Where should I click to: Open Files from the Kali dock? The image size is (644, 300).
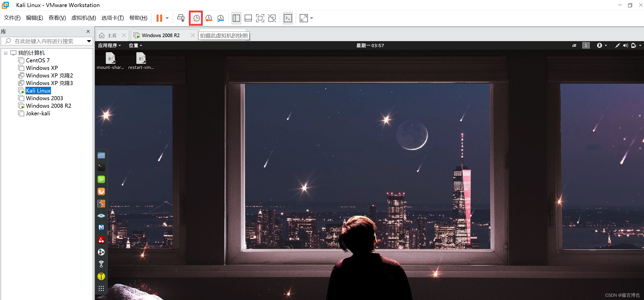click(x=101, y=155)
